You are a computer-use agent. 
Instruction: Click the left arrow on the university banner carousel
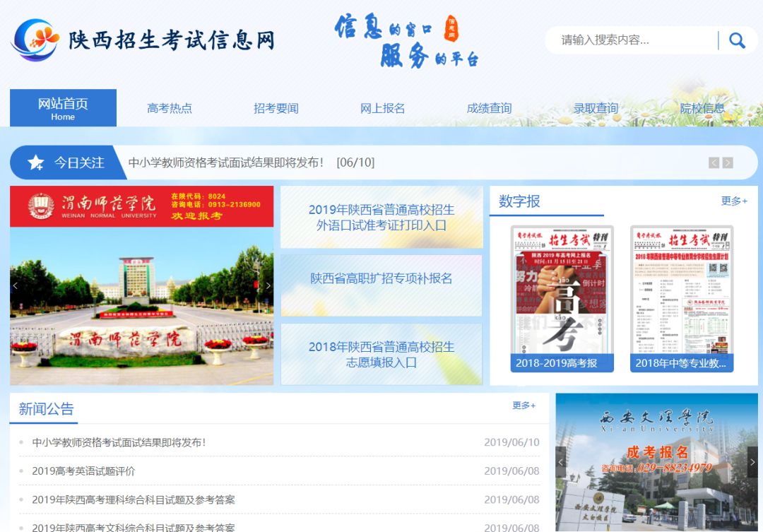(15, 284)
